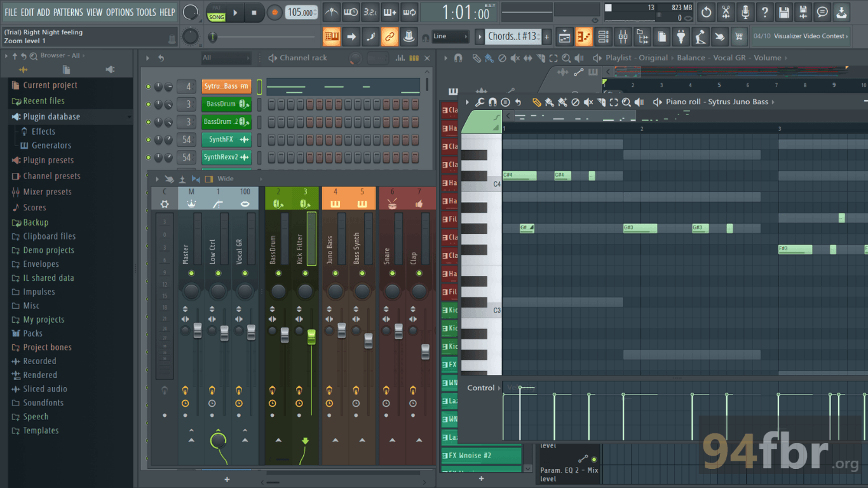Toggle the Master track mute LED in mixer
Screen dimensions: 868x488
[191, 273]
